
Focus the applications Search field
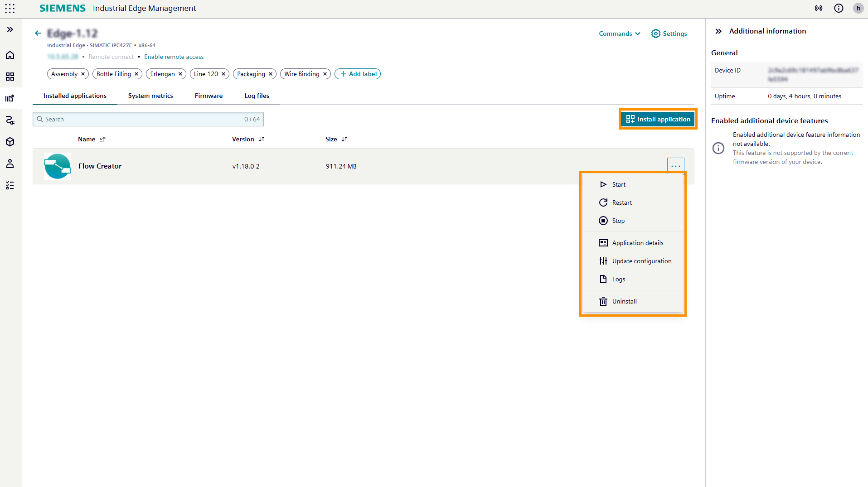pos(148,119)
